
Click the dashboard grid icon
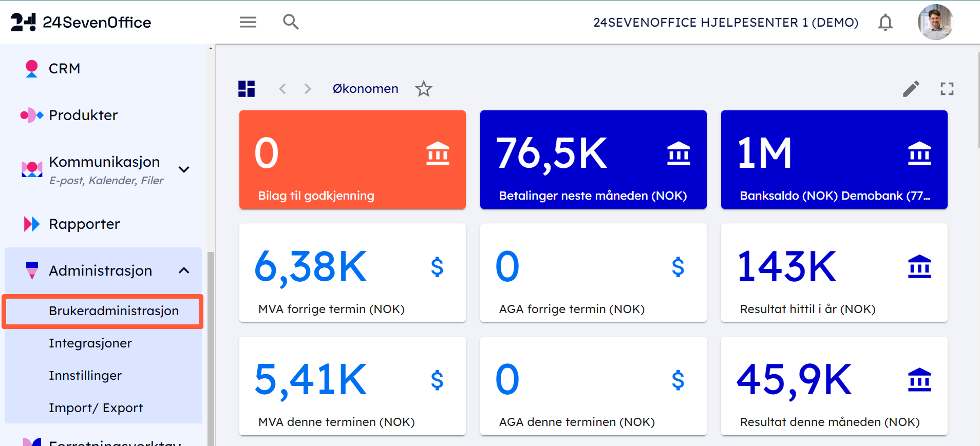pos(247,89)
